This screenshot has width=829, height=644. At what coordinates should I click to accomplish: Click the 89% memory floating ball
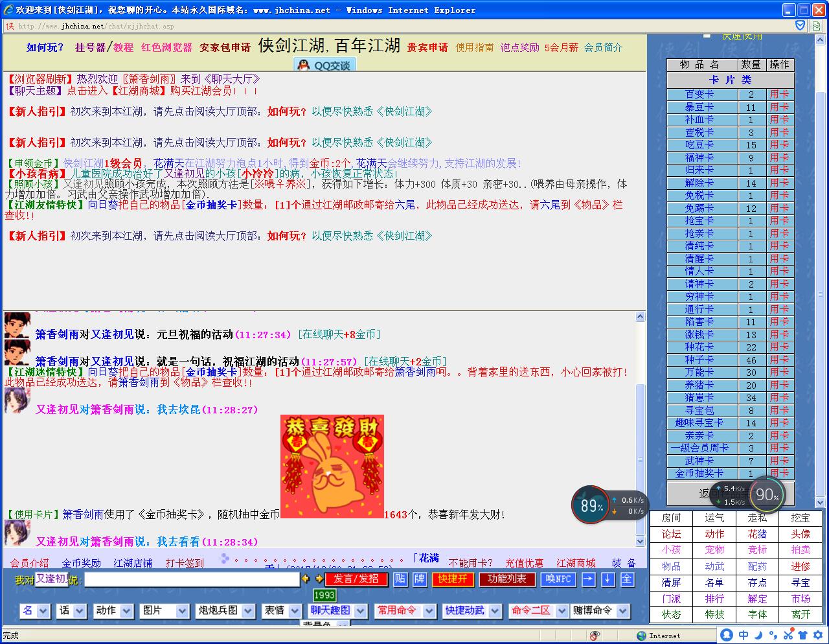(x=591, y=505)
